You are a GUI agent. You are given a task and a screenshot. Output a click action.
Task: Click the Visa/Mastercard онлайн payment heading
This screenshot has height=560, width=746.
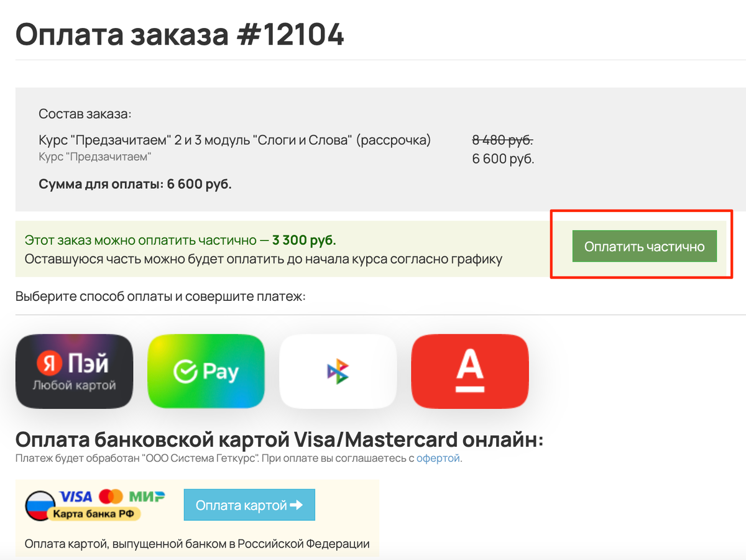[279, 439]
